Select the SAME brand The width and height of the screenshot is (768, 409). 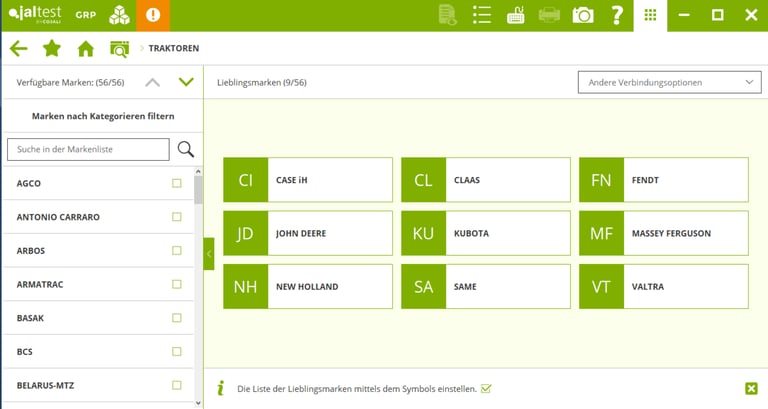pos(486,287)
